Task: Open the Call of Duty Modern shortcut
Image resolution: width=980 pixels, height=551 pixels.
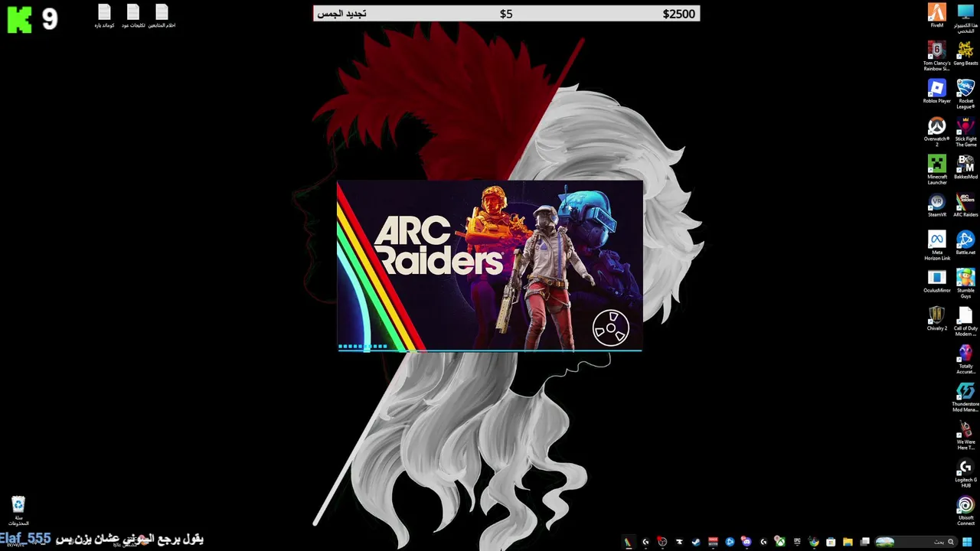Action: click(966, 321)
